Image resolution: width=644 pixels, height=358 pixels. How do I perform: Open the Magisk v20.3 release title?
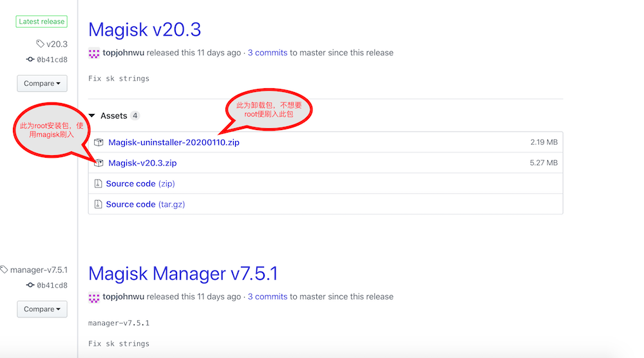144,30
